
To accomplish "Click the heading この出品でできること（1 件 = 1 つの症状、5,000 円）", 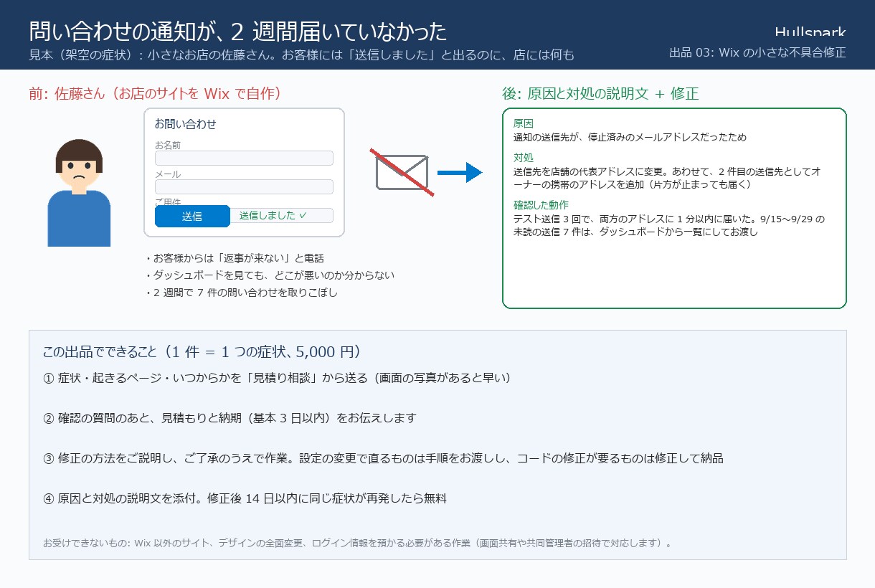I will coord(202,352).
